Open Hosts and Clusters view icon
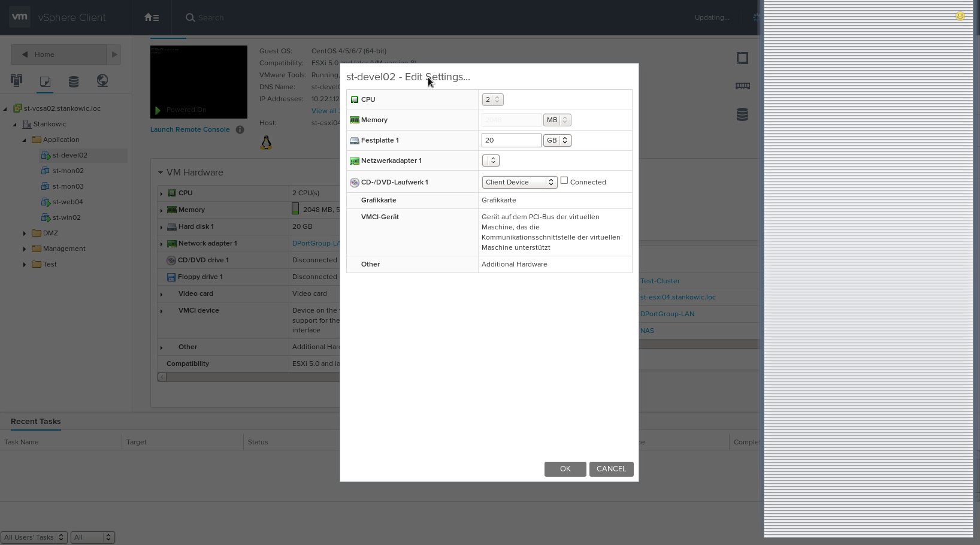Image resolution: width=980 pixels, height=545 pixels. click(x=16, y=80)
